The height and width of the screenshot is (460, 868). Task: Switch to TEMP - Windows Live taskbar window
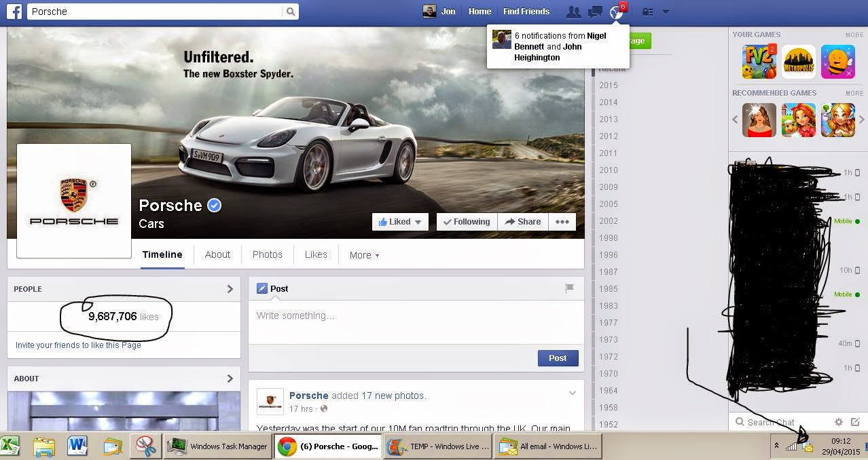click(x=438, y=446)
